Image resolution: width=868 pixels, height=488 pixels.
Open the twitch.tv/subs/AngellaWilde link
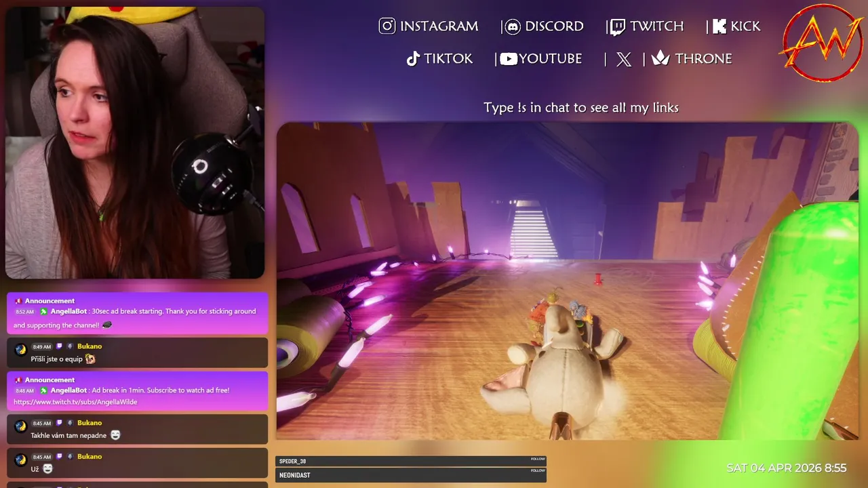75,402
